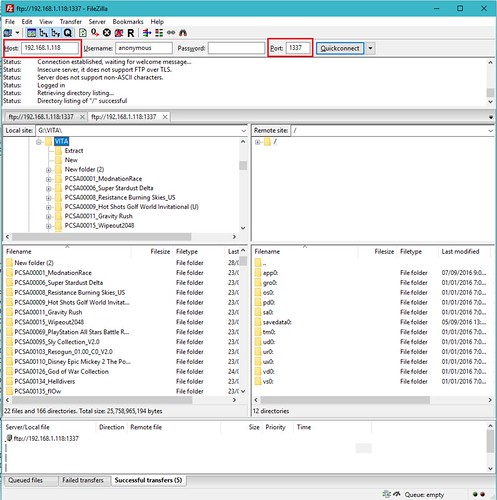The width and height of the screenshot is (497, 500).
Task: Click the Password input field
Action: pos(236,48)
